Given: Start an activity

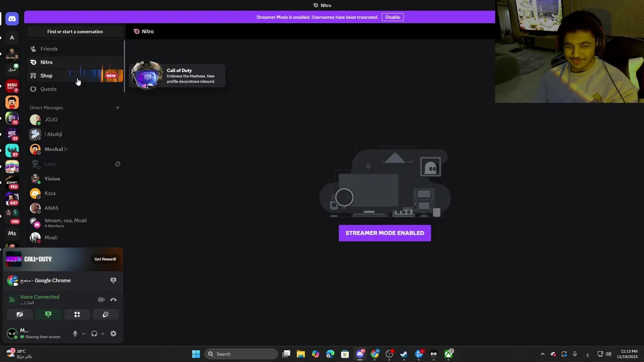Looking at the screenshot, I should tap(77, 314).
